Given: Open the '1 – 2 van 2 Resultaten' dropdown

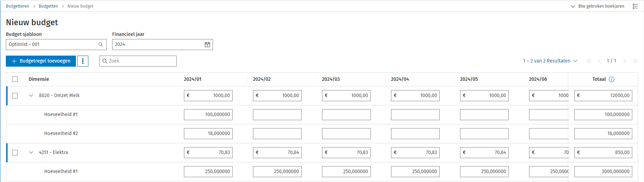Looking at the screenshot, I should point(550,61).
